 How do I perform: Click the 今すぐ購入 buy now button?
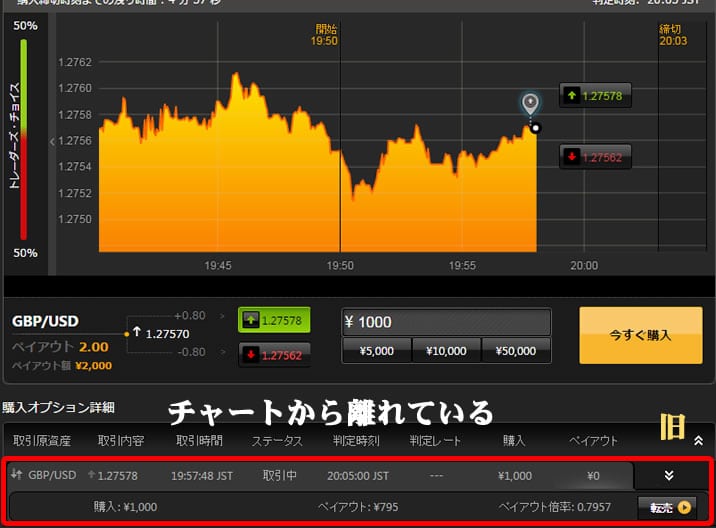(641, 335)
